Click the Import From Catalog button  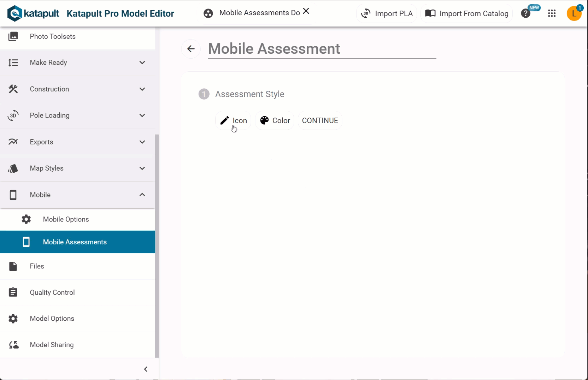tap(466, 13)
